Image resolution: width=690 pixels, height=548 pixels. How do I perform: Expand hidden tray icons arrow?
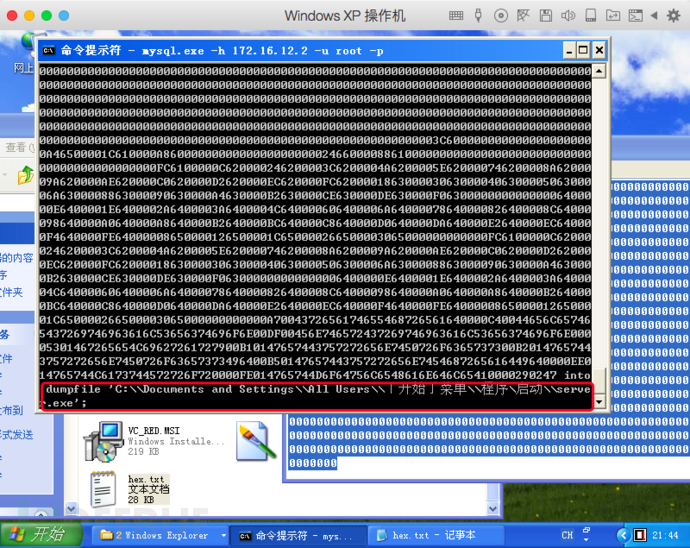623,535
